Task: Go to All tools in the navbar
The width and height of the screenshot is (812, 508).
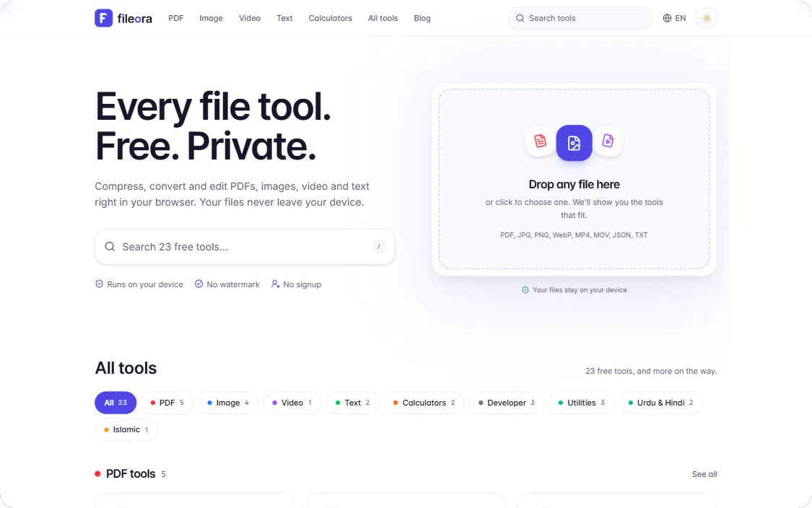Action: (383, 18)
